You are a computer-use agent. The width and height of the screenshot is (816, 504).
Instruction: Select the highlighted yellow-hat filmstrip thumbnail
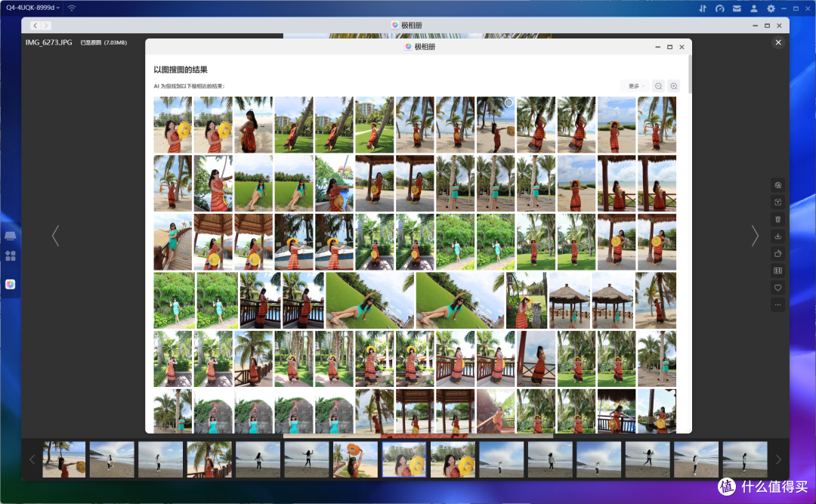(403, 459)
